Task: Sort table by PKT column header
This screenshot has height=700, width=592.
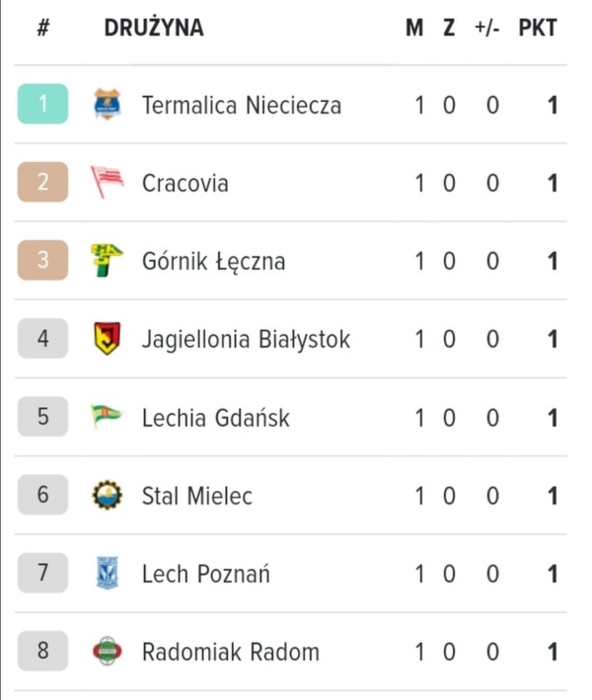Action: pos(538,28)
